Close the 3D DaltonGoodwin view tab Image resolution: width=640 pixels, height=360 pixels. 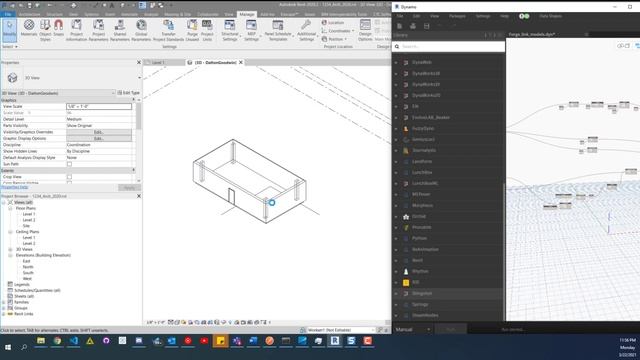coord(241,62)
